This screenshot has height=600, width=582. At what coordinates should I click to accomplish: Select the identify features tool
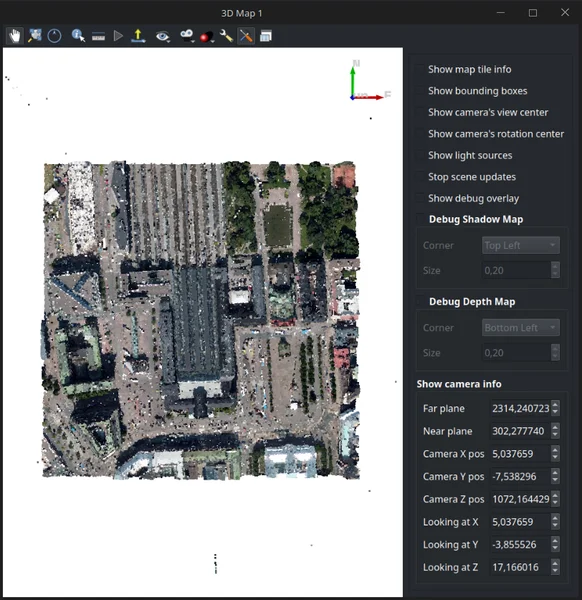click(x=78, y=36)
